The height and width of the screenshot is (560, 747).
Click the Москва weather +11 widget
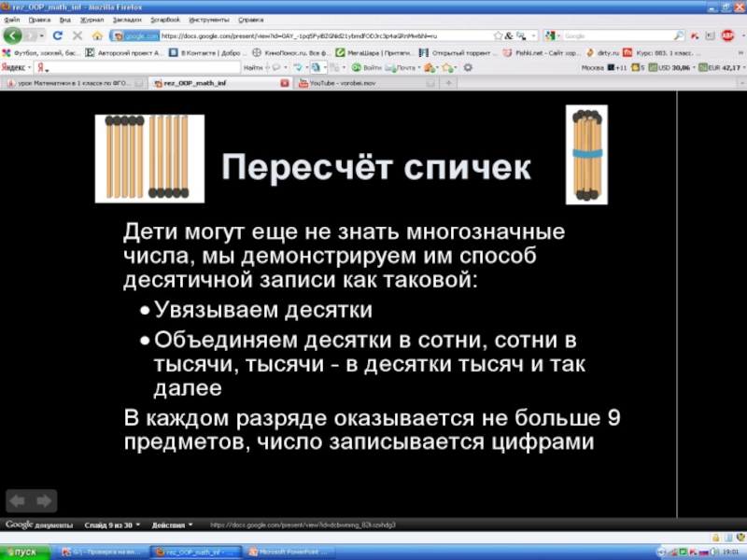(604, 67)
